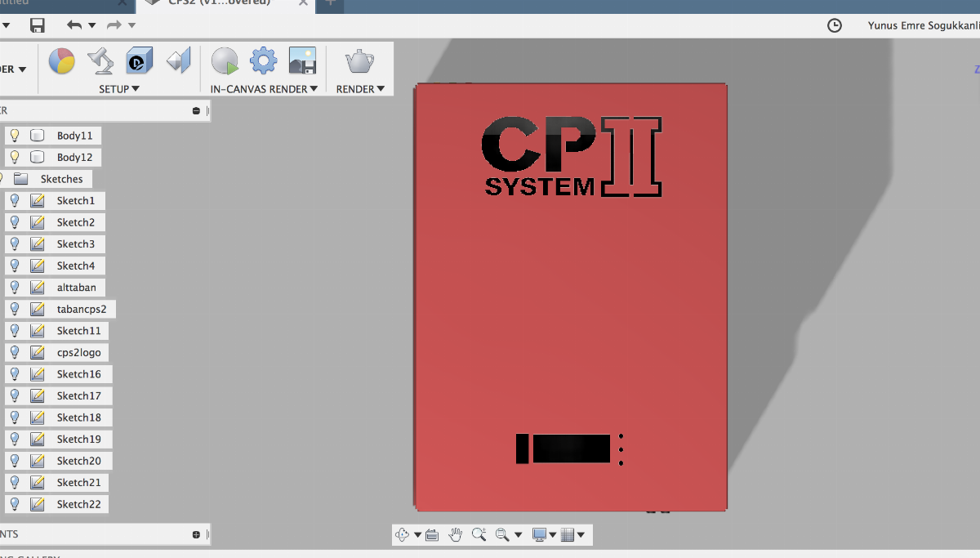
Task: Capture image from in-canvas render
Action: [x=302, y=60]
